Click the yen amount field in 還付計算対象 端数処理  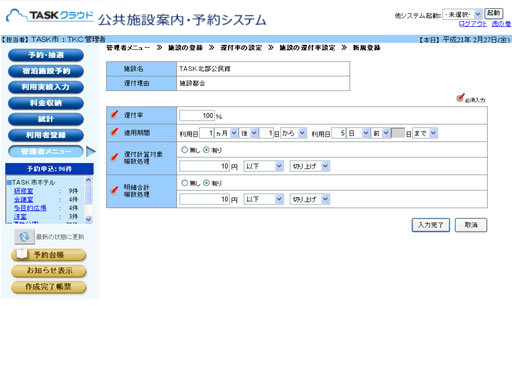click(x=204, y=166)
